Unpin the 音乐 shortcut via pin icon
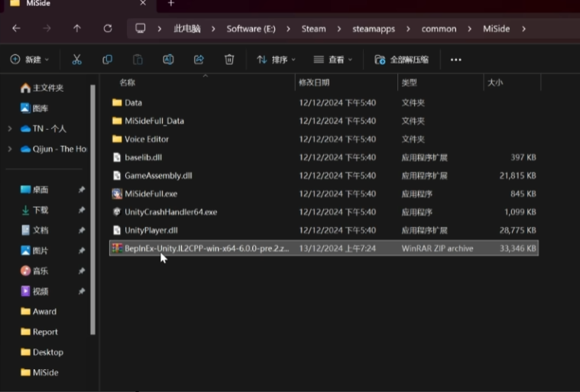The height and width of the screenshot is (392, 580). pyautogui.click(x=81, y=271)
